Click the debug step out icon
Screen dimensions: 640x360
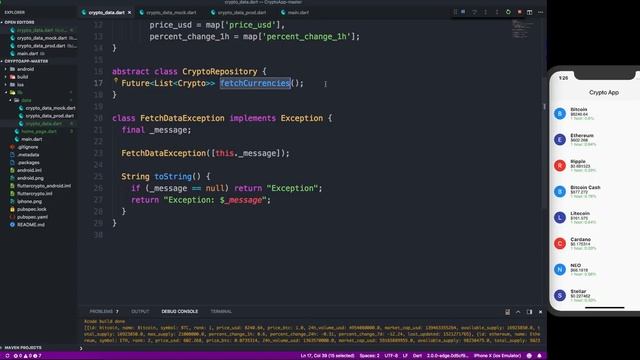pos(497,12)
